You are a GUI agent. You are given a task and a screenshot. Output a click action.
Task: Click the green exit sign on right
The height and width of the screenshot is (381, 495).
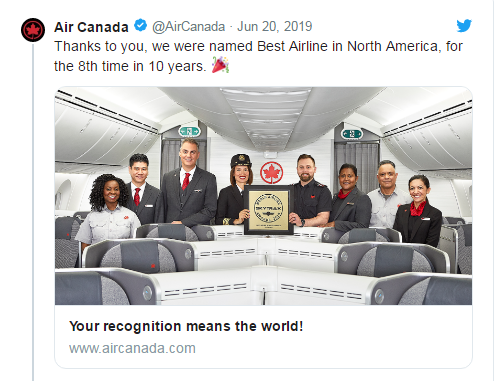coord(352,134)
